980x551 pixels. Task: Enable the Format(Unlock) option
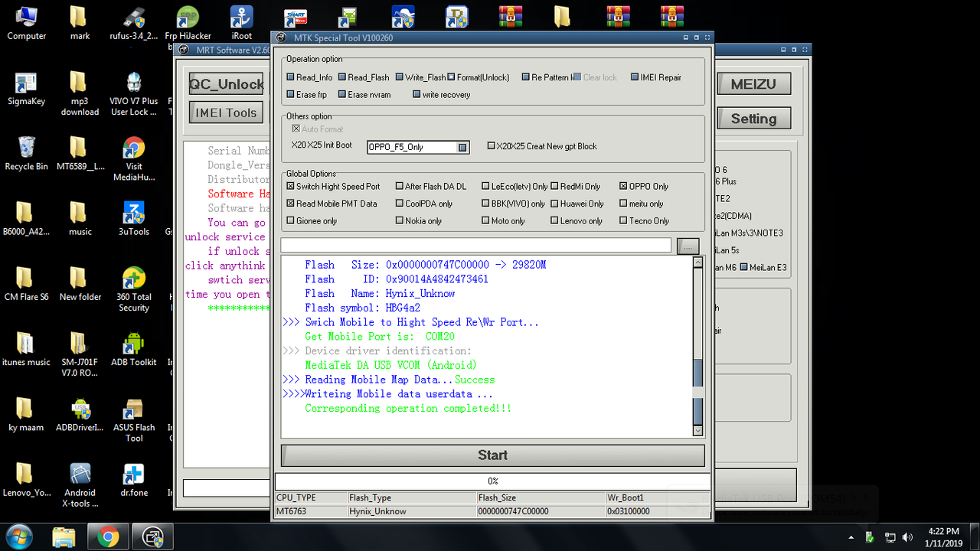pyautogui.click(x=452, y=77)
